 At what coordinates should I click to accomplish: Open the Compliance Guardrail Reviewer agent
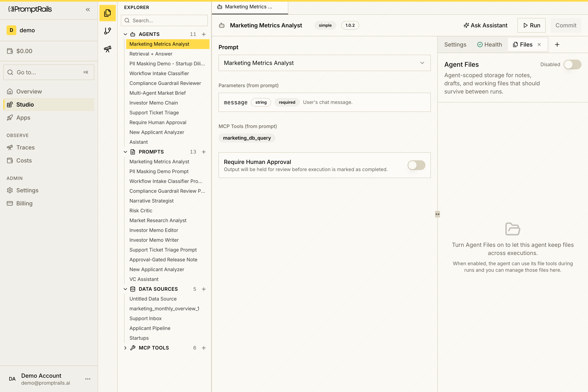coord(167,83)
